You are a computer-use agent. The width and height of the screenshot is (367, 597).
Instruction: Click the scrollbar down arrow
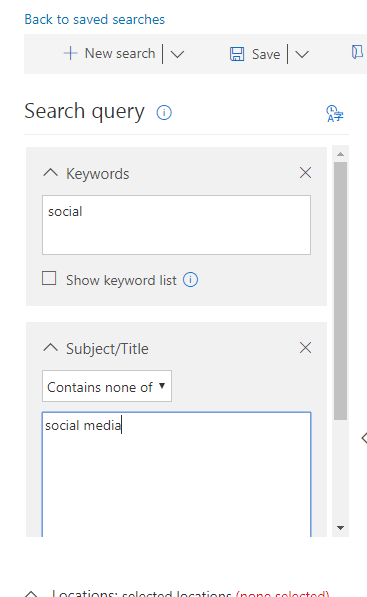(340, 528)
